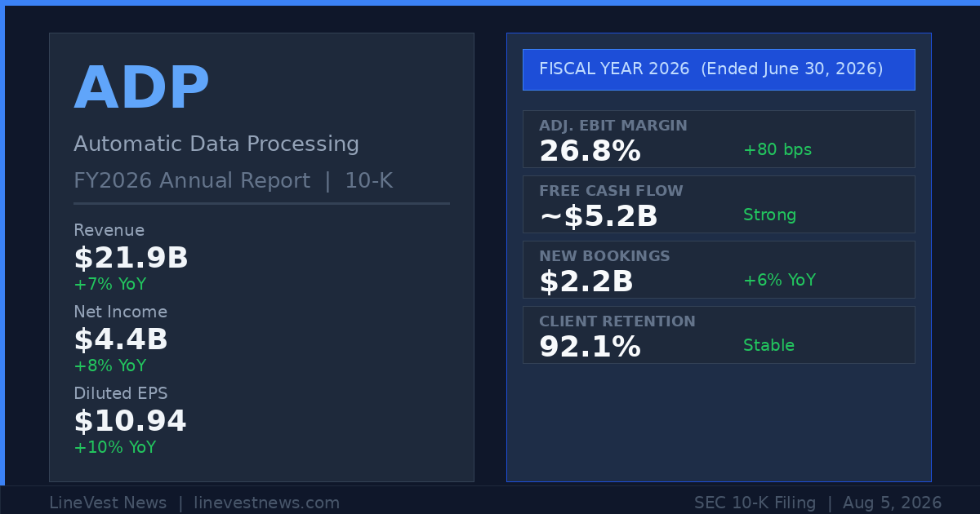This screenshot has height=514, width=980.
Task: Click 'FY2026 Annual Report | 10-K' subtitle
Action: 234,181
